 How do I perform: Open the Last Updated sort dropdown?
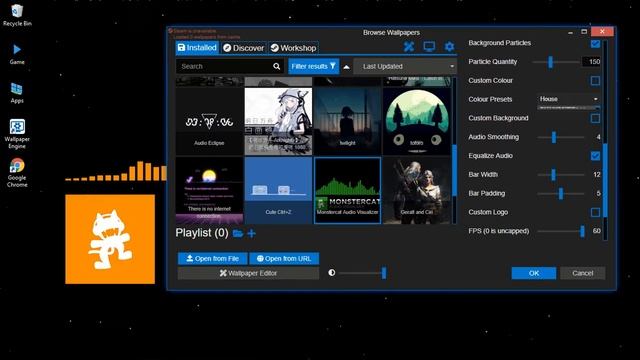click(x=405, y=66)
